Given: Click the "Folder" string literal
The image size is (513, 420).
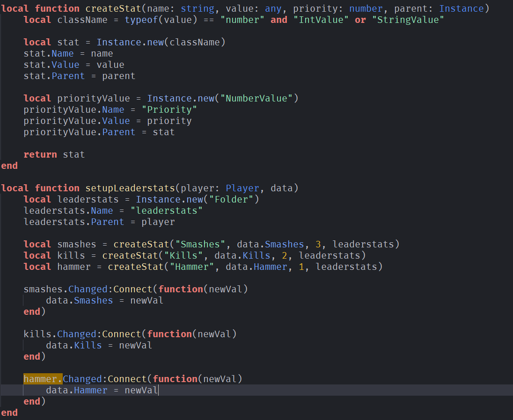Looking at the screenshot, I should pyautogui.click(x=231, y=199).
